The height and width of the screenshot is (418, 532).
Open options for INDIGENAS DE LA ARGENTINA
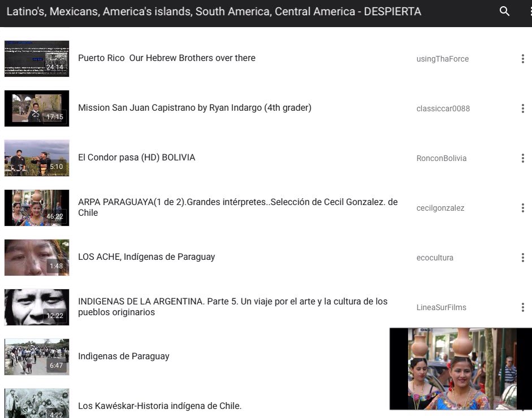click(x=523, y=307)
